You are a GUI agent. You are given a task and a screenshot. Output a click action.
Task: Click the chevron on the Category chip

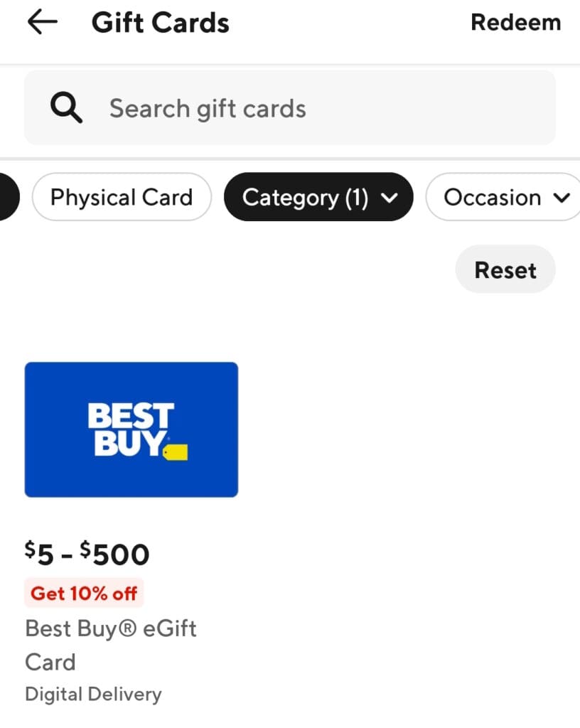point(388,197)
